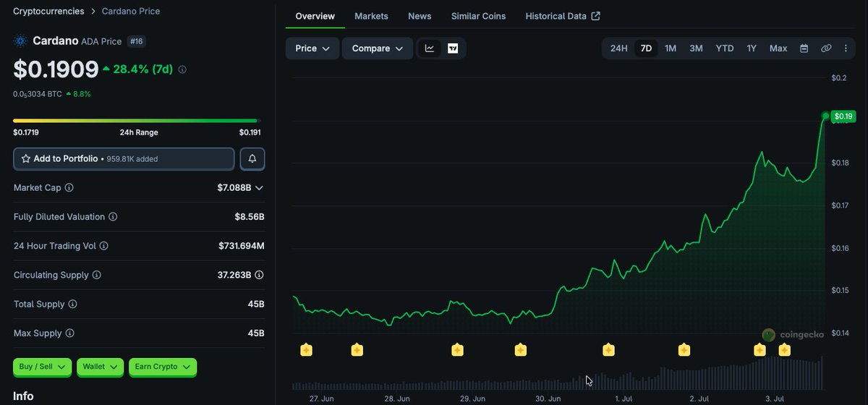Click the $0.1909 price heading
This screenshot has height=405, width=868.
pyautogui.click(x=56, y=69)
